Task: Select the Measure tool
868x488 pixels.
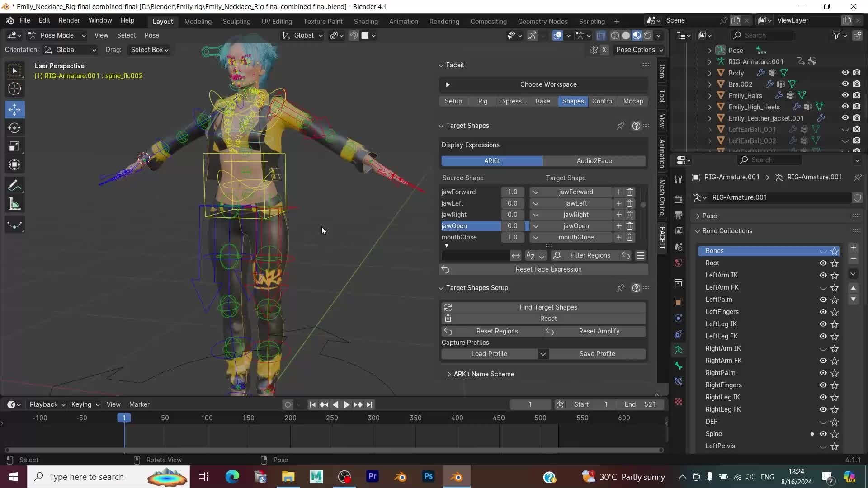Action: (14, 204)
